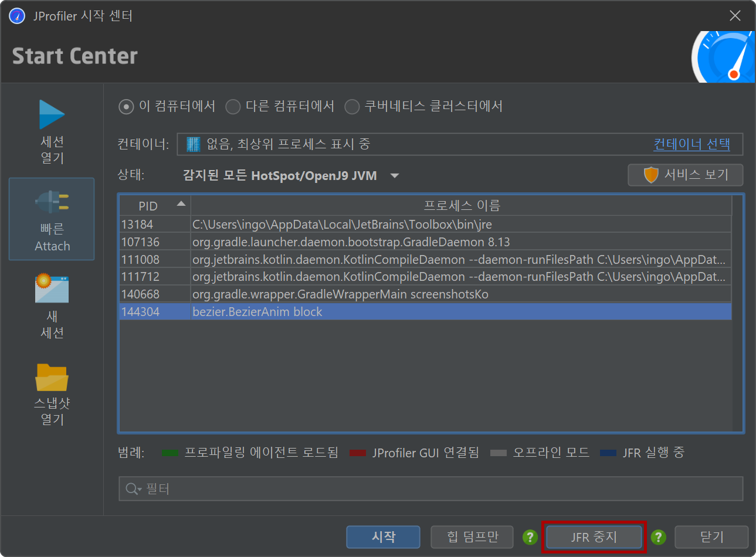
Task: Select the 쿠버네티스 클러스터에서 radio button
Action: (352, 107)
